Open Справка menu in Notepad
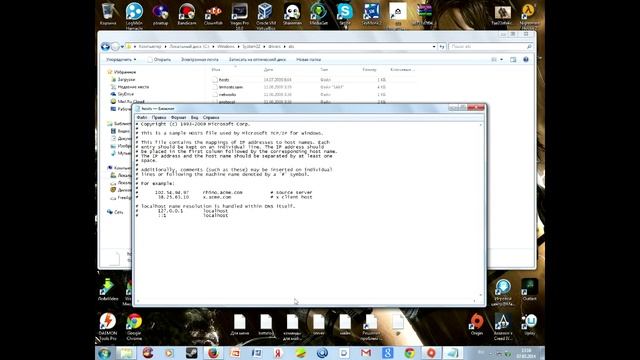This screenshot has width=640, height=360. click(x=211, y=118)
